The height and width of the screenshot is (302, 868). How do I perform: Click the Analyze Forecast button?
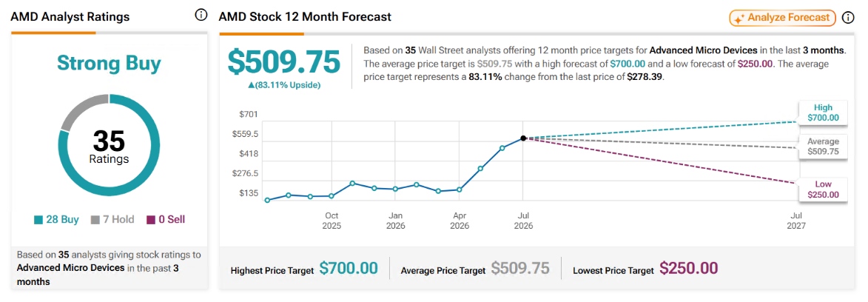(x=783, y=18)
